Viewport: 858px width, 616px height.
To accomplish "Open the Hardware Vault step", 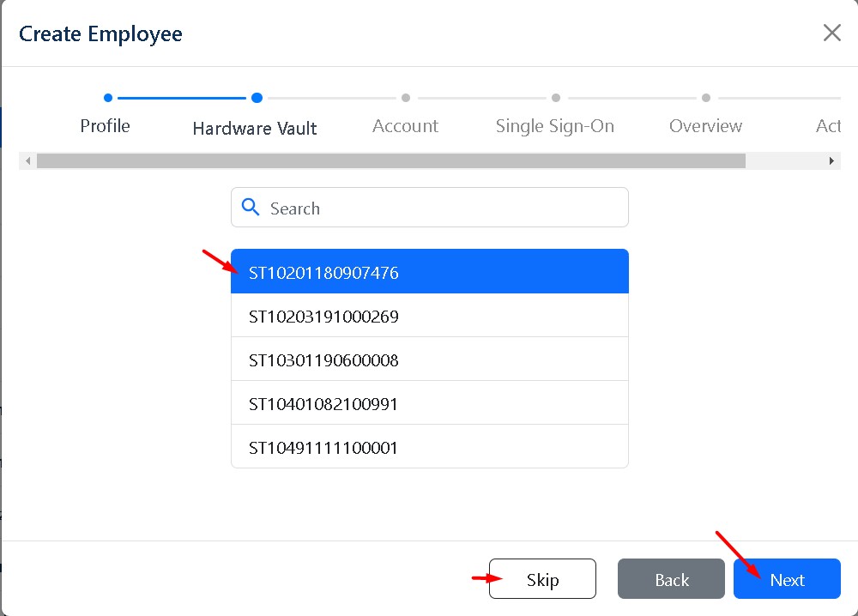I will (255, 129).
